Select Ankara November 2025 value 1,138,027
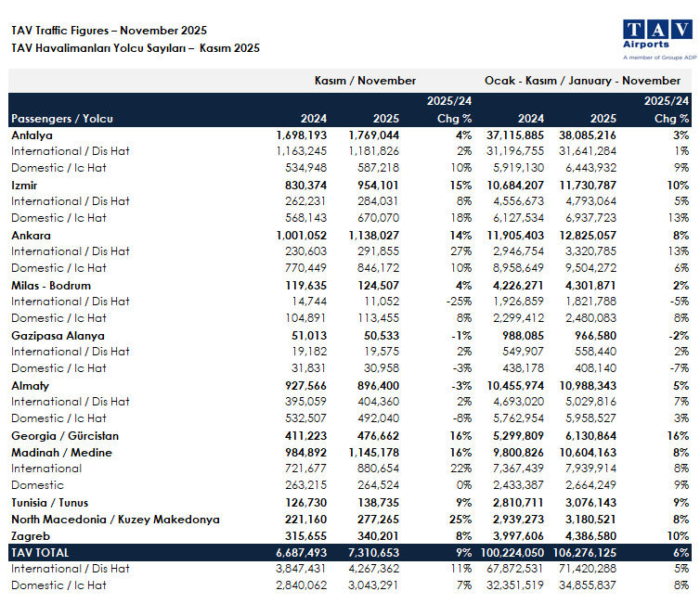The height and width of the screenshot is (604, 700). pyautogui.click(x=373, y=235)
